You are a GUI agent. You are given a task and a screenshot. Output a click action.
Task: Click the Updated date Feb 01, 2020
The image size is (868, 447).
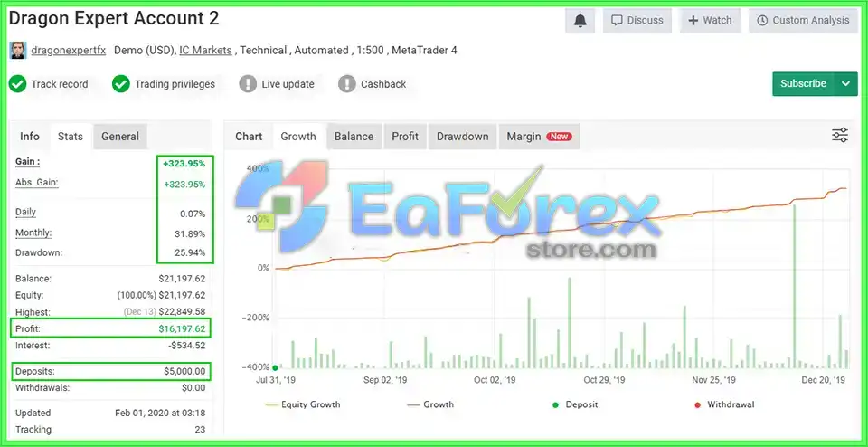[x=161, y=414]
